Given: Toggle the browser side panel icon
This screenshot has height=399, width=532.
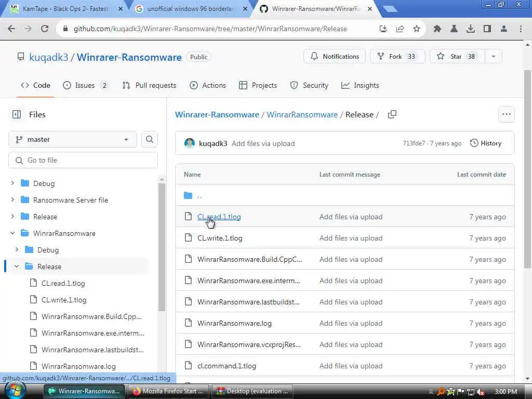Looking at the screenshot, I should (487, 29).
